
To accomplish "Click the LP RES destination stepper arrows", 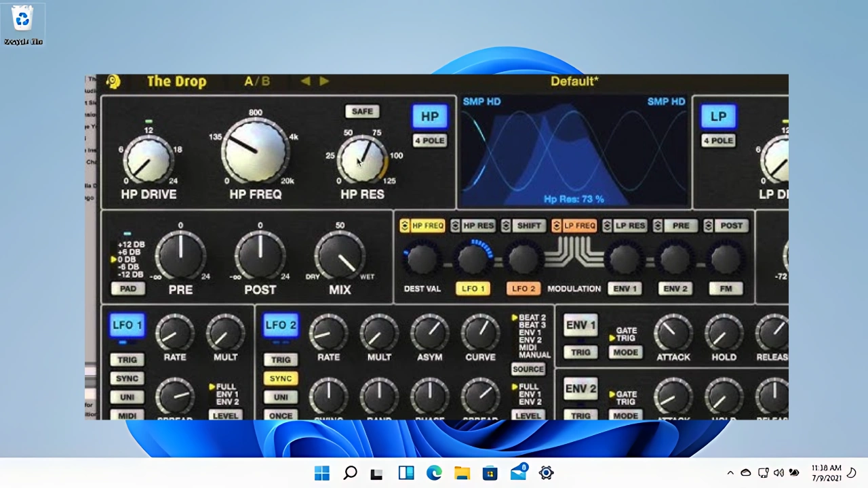I will click(608, 226).
